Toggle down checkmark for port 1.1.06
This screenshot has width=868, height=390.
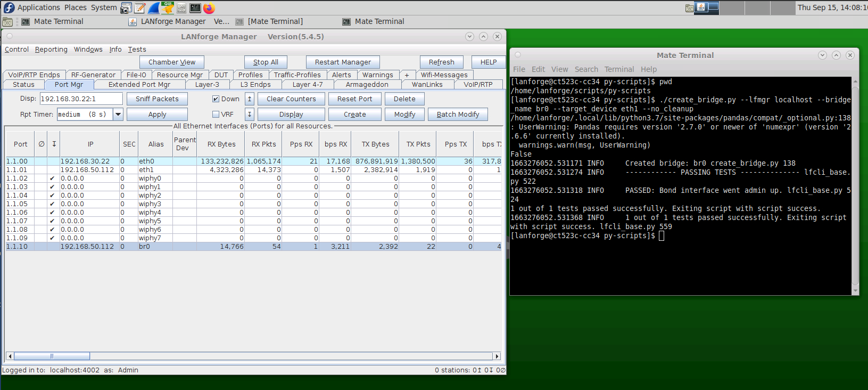click(52, 213)
